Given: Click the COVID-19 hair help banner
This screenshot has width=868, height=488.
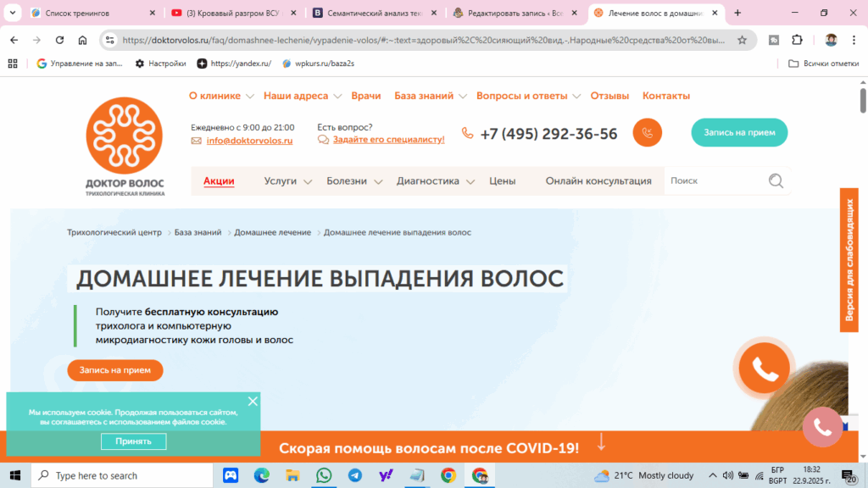Looking at the screenshot, I should 429,447.
